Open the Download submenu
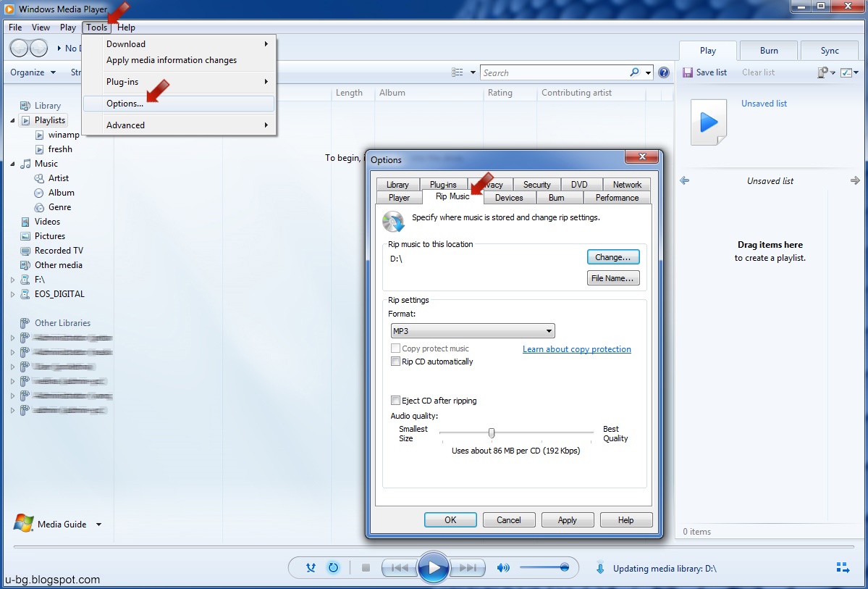868x589 pixels. [179, 43]
